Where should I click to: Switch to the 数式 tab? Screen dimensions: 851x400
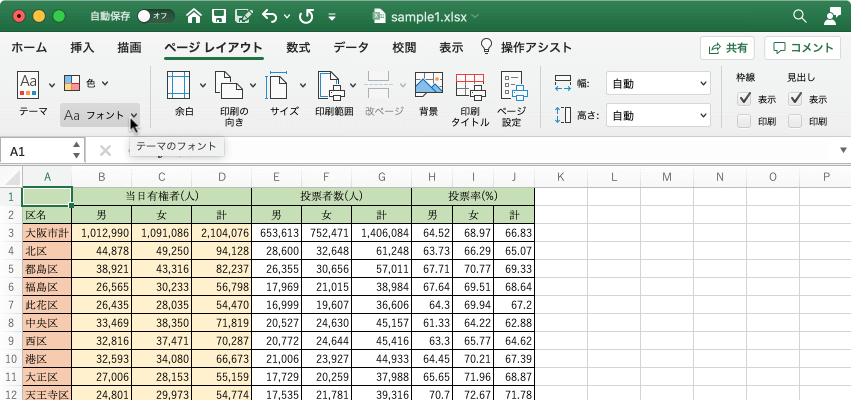pyautogui.click(x=298, y=48)
